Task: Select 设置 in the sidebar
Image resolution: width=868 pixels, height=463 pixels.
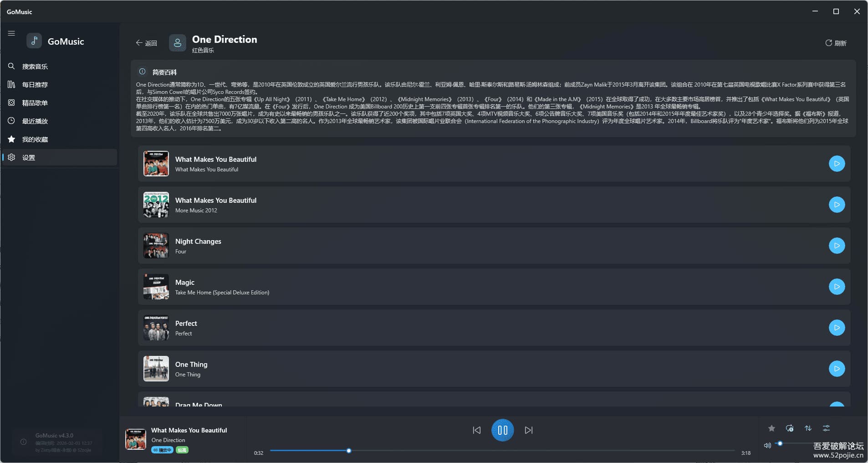Action: 59,158
